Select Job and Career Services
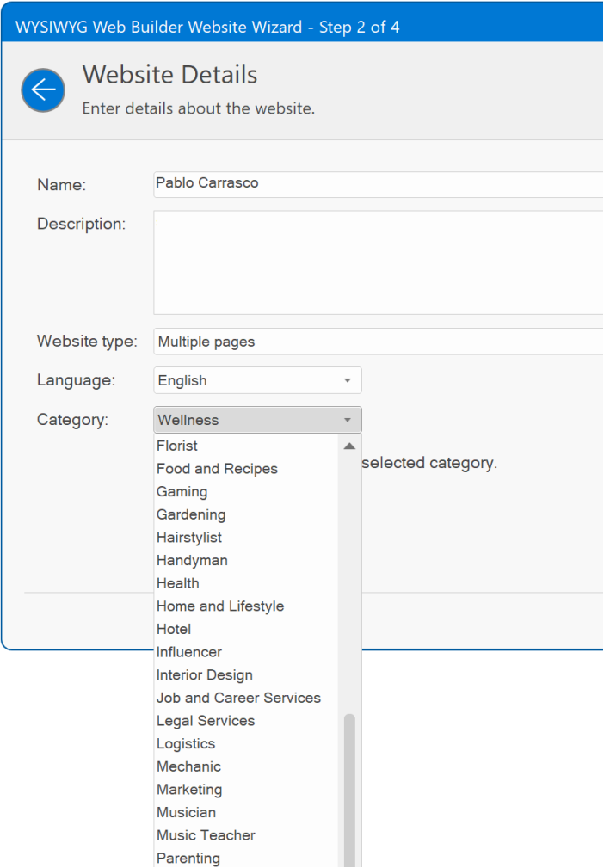This screenshot has width=604, height=868. pos(246,698)
